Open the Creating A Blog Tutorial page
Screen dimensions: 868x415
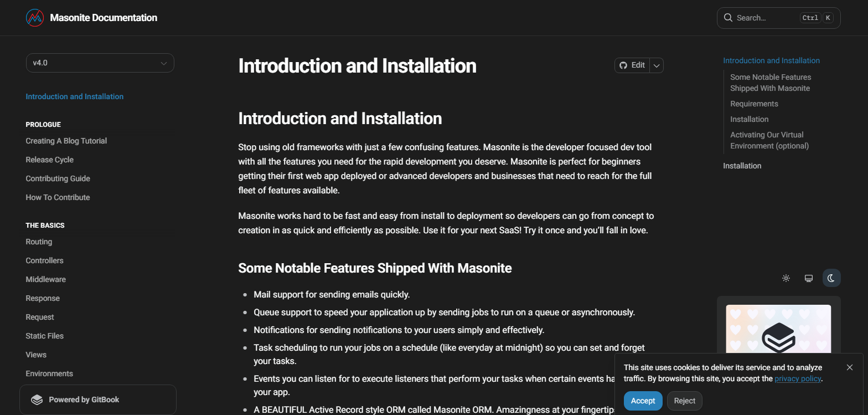tap(66, 141)
